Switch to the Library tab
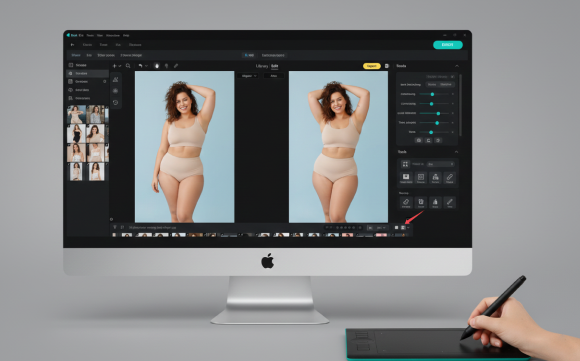Image resolution: width=580 pixels, height=361 pixels. pos(262,66)
